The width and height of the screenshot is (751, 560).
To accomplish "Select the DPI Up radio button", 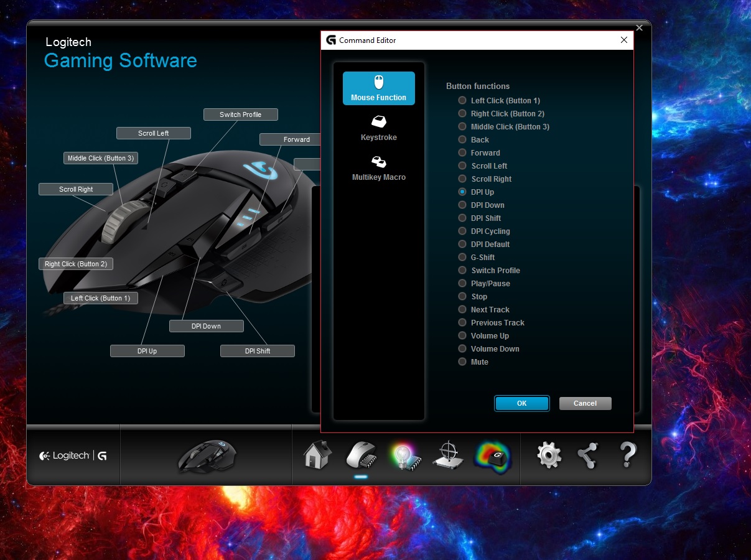I will coord(462,192).
